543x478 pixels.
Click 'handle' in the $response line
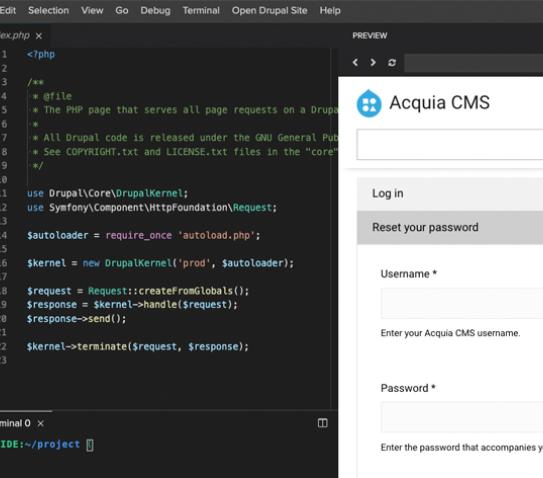160,305
